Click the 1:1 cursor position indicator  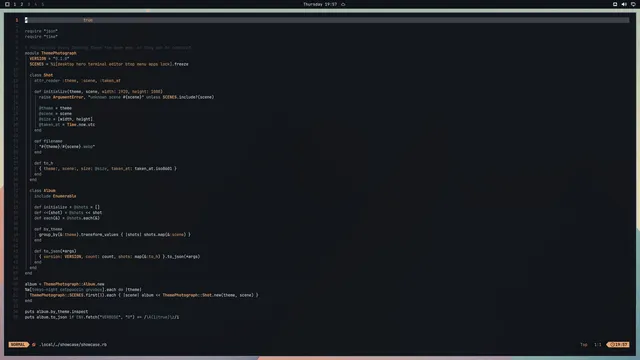(598, 344)
